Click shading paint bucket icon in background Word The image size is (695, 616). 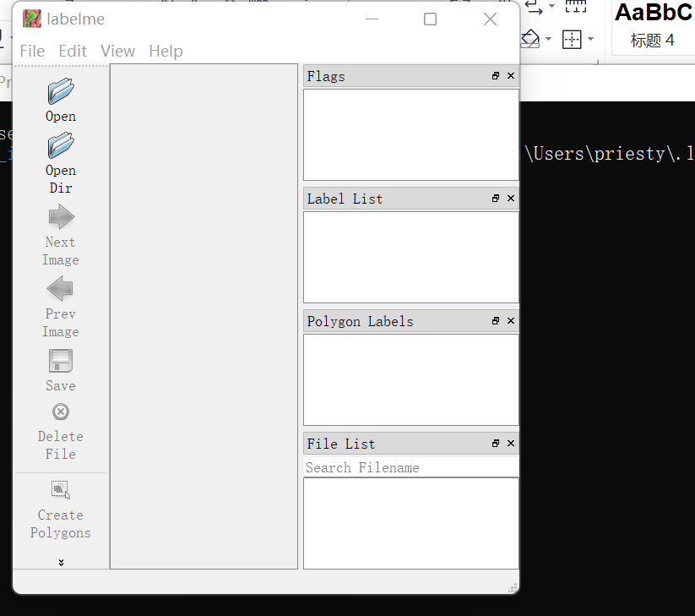point(530,39)
